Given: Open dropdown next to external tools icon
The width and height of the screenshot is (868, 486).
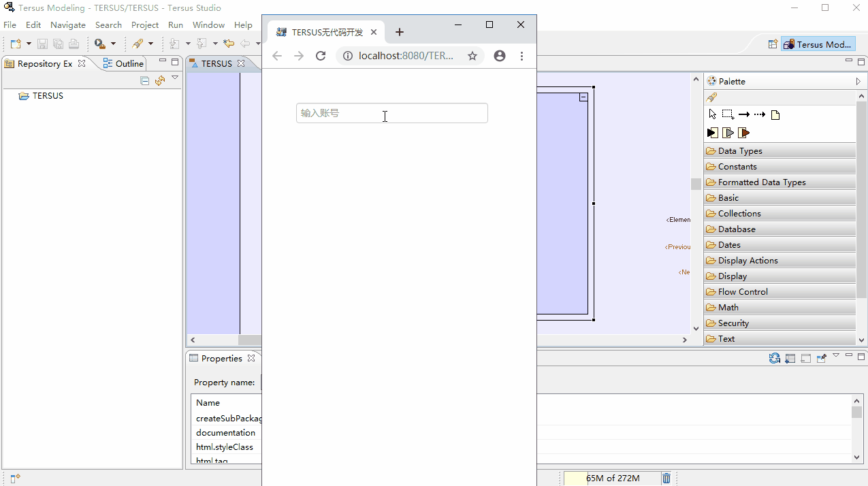Looking at the screenshot, I should [113, 44].
